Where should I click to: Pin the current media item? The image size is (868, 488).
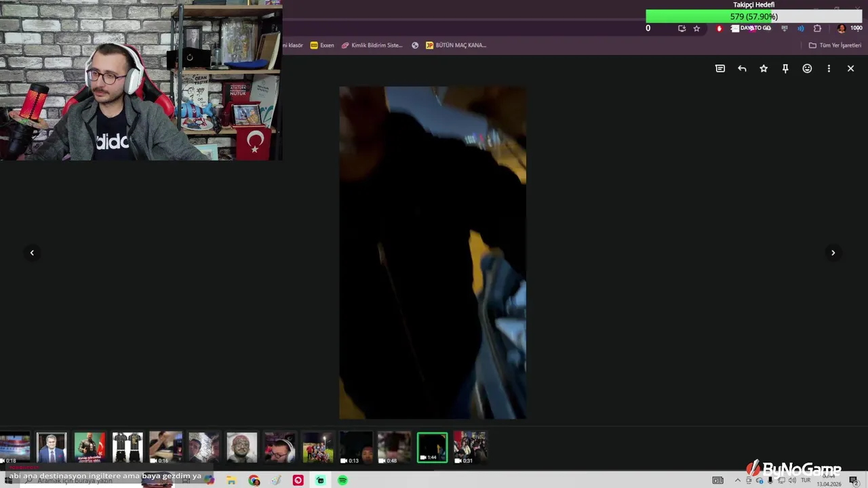pyautogui.click(x=785, y=68)
